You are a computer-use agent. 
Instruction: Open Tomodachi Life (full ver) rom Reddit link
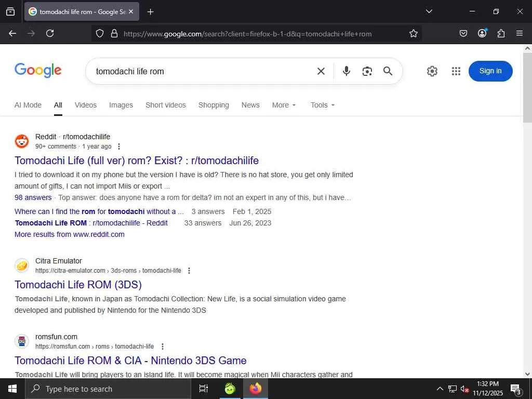click(x=137, y=161)
